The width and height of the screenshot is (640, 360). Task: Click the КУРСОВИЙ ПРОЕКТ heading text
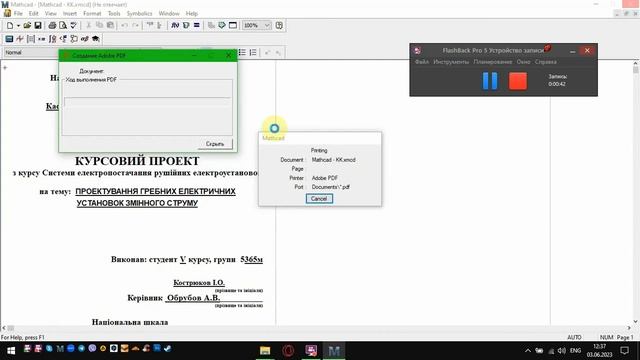pyautogui.click(x=137, y=161)
